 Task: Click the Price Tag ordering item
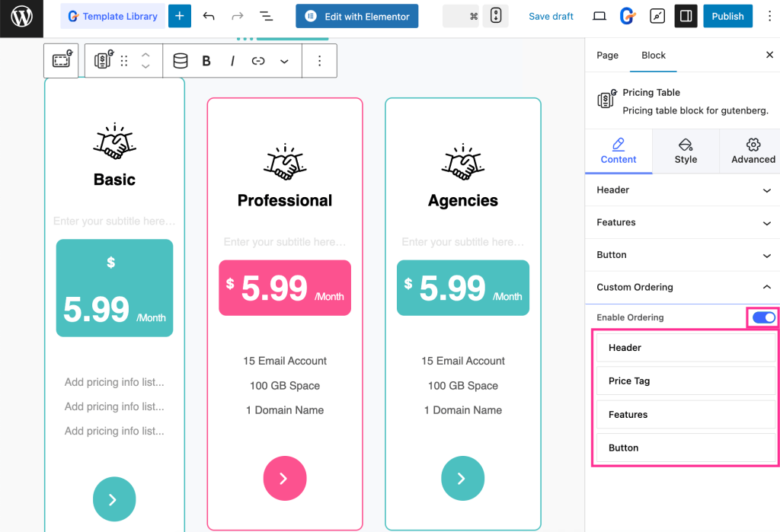click(x=686, y=381)
